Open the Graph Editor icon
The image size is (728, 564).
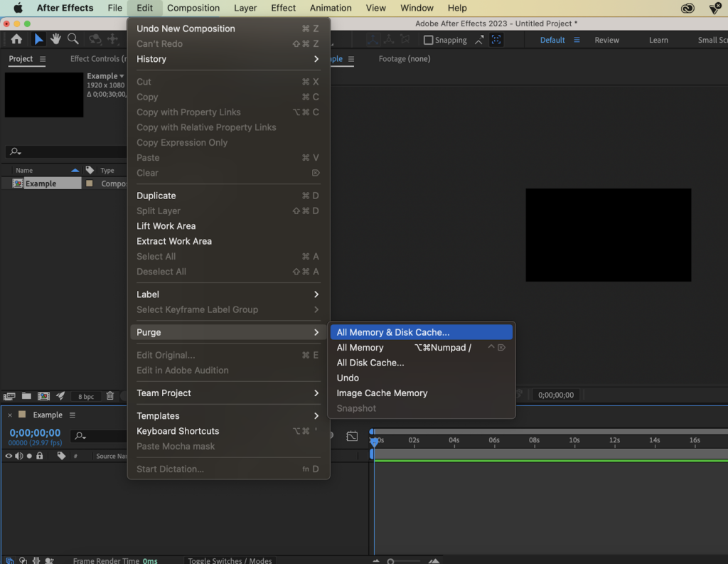[352, 436]
